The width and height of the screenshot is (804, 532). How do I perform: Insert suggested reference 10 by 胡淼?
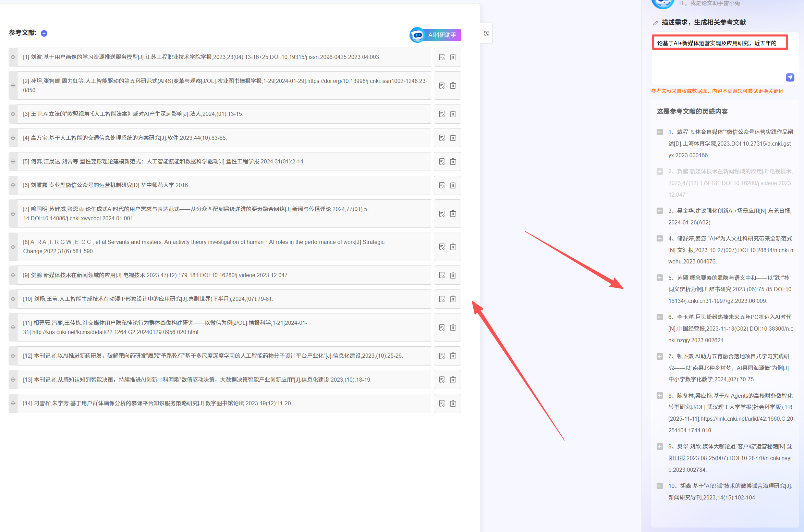(x=660, y=486)
